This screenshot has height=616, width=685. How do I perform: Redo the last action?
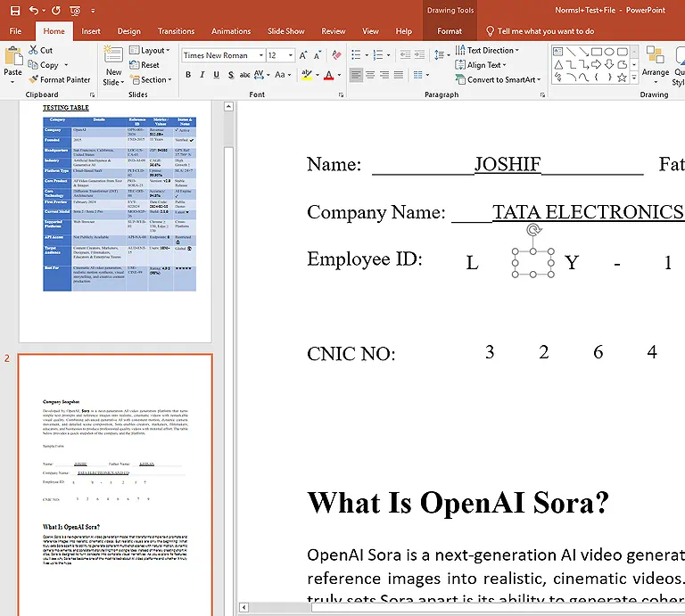coord(56,11)
